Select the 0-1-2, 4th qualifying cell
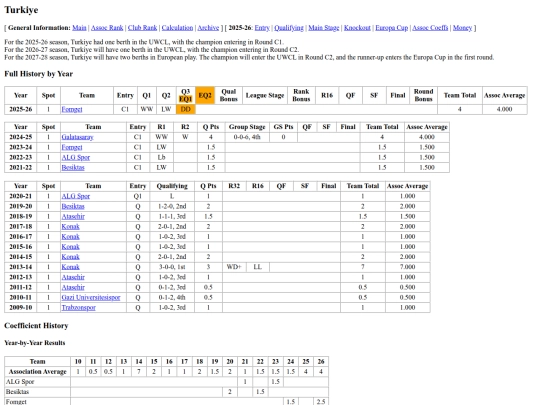The width and height of the screenshot is (540, 405). tap(172, 298)
